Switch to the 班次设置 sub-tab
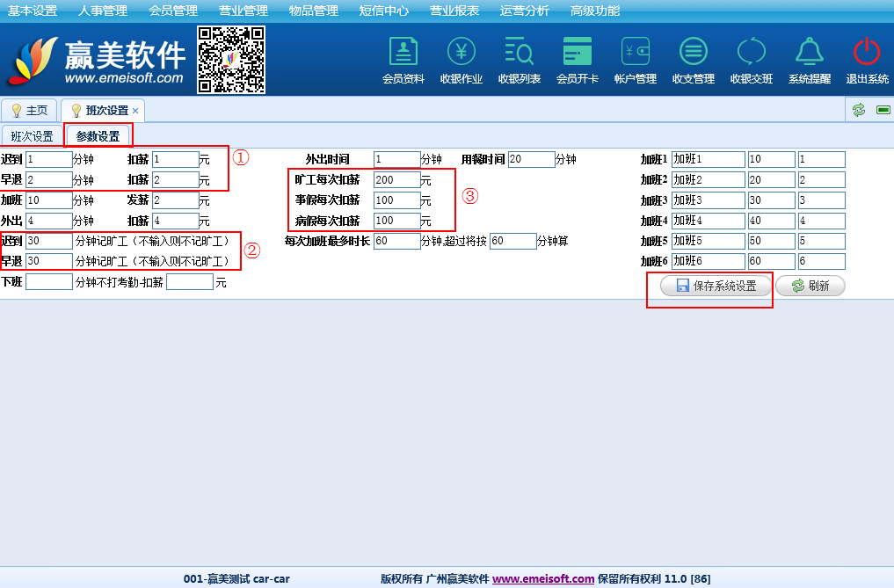The height and width of the screenshot is (588, 894). 33,136
